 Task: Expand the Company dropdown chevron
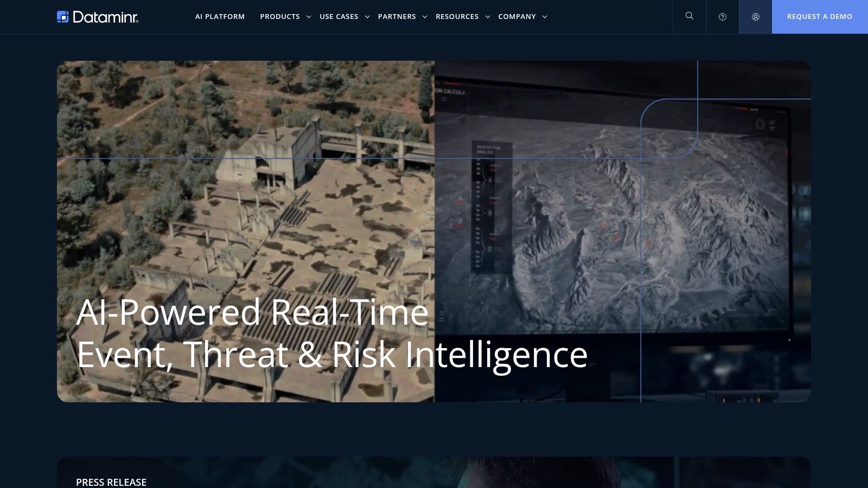[x=545, y=17]
